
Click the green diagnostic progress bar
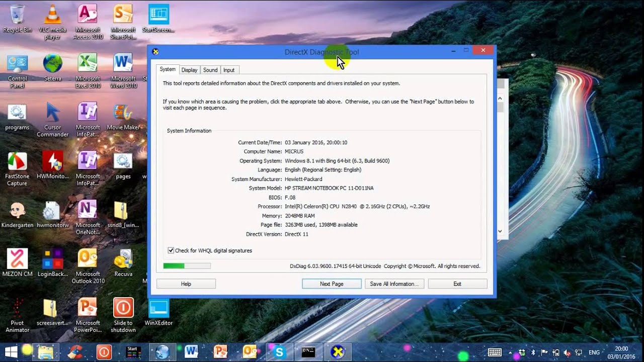click(x=187, y=266)
